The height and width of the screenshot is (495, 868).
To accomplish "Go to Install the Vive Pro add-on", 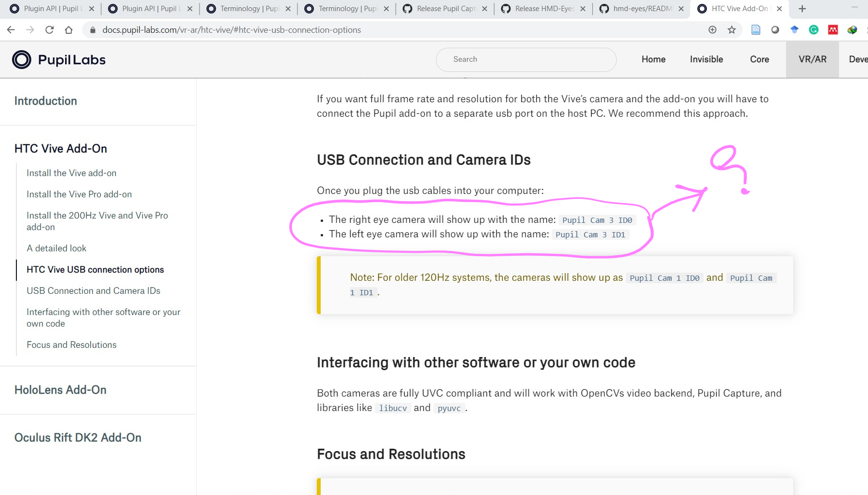I will pos(79,194).
